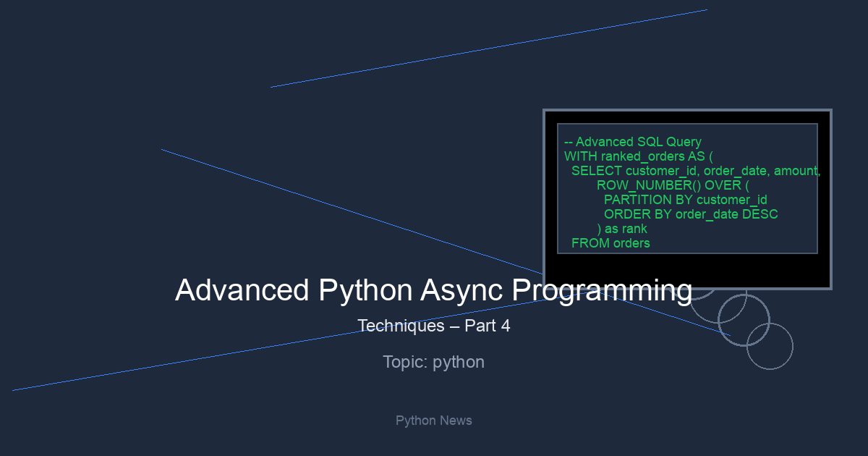Select the "FROM orders" code line

pyautogui.click(x=610, y=243)
